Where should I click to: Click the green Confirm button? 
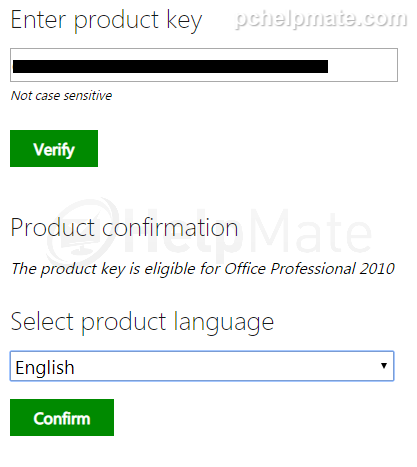62,417
